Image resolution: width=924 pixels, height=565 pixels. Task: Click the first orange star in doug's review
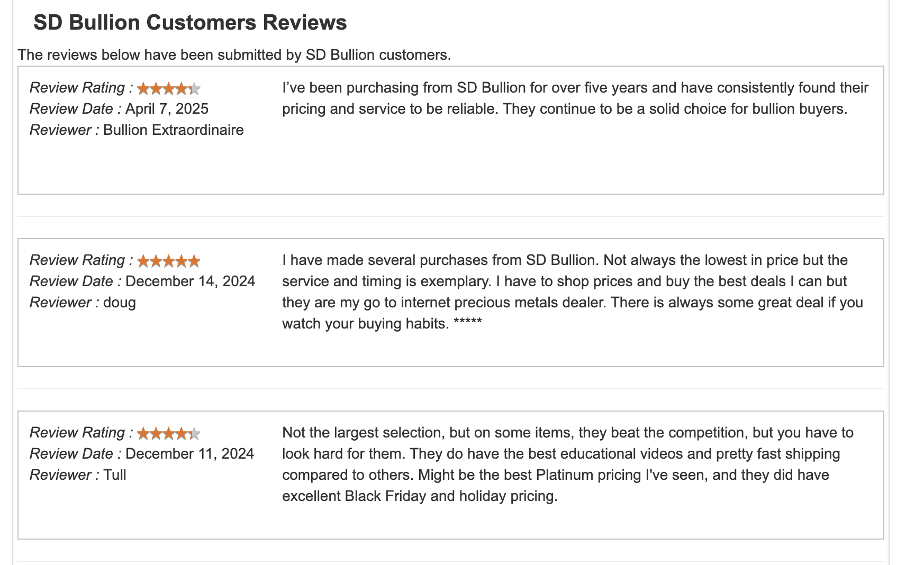[143, 261]
